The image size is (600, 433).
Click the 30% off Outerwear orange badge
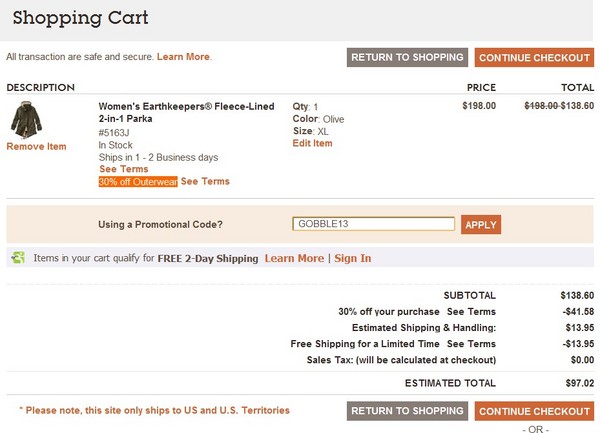click(138, 182)
